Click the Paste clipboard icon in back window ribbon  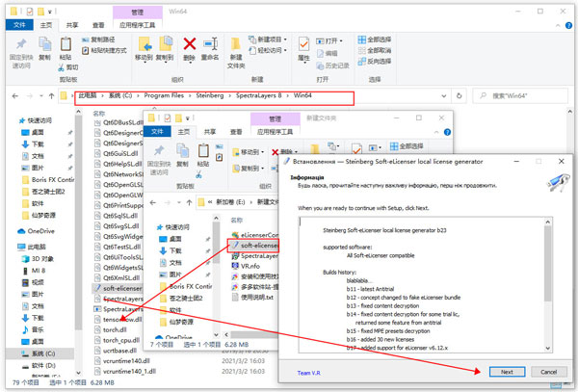point(66,44)
